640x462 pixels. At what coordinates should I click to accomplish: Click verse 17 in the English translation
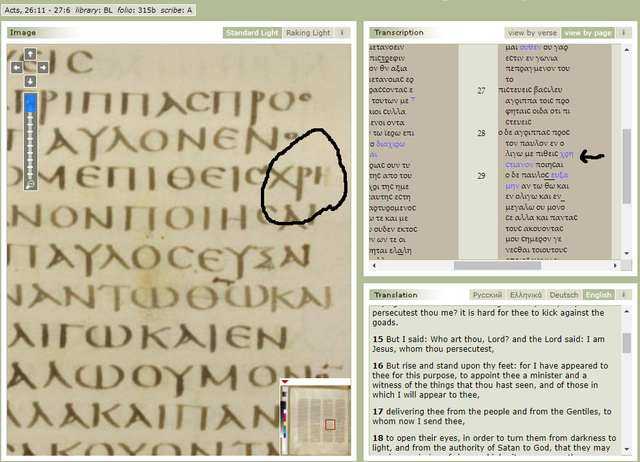click(x=492, y=416)
